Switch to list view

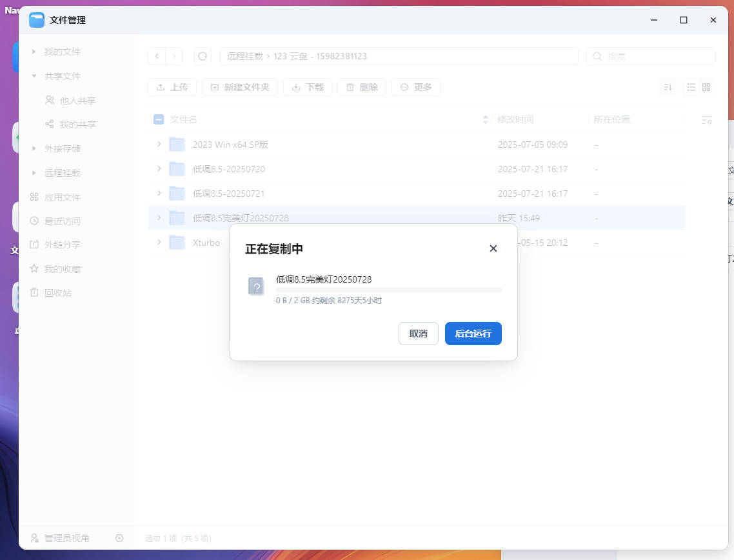[691, 87]
